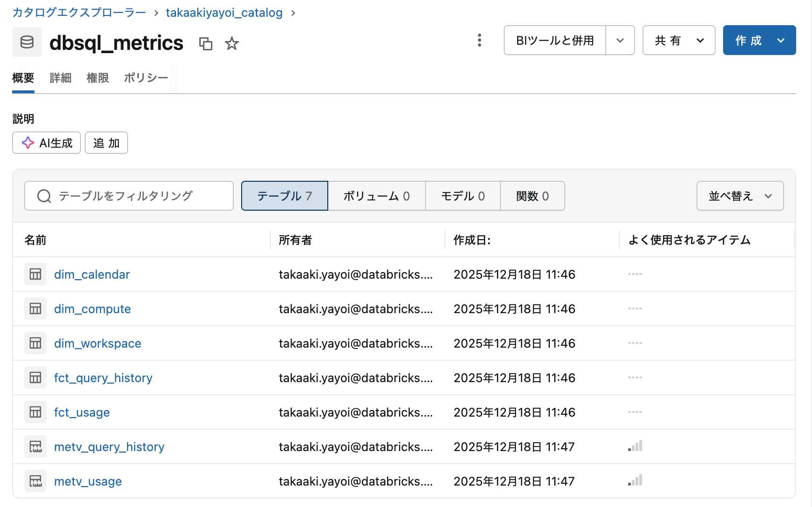Toggle the favorite star for dbsql_metrics
The height and width of the screenshot is (507, 812).
[x=231, y=43]
